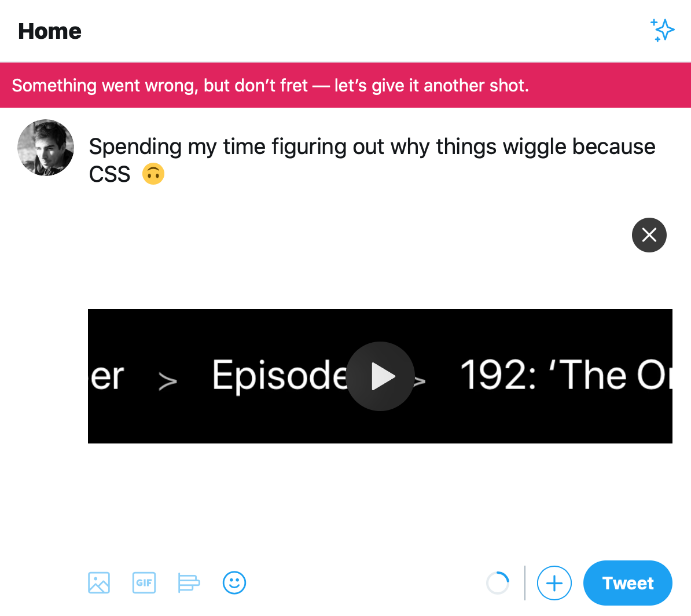Click the profile avatar photo
The image size is (691, 616).
point(46,148)
